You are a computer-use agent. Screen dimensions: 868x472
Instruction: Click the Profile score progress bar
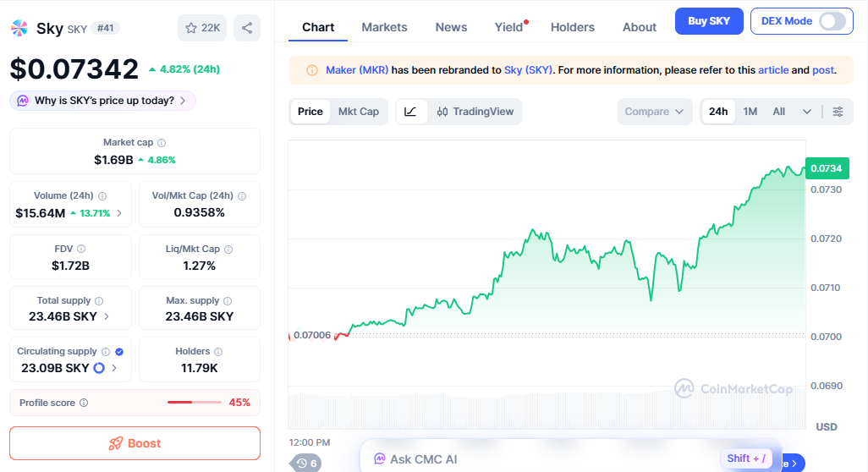[x=195, y=403]
